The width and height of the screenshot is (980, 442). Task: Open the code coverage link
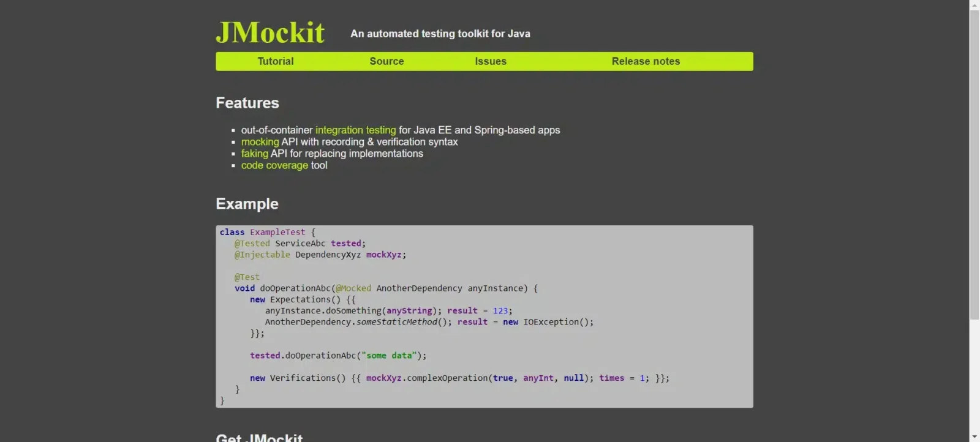[274, 165]
